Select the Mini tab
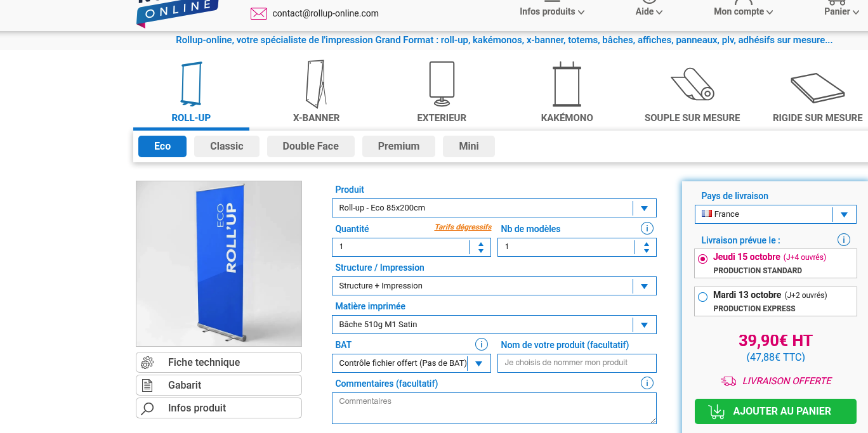 tap(469, 146)
